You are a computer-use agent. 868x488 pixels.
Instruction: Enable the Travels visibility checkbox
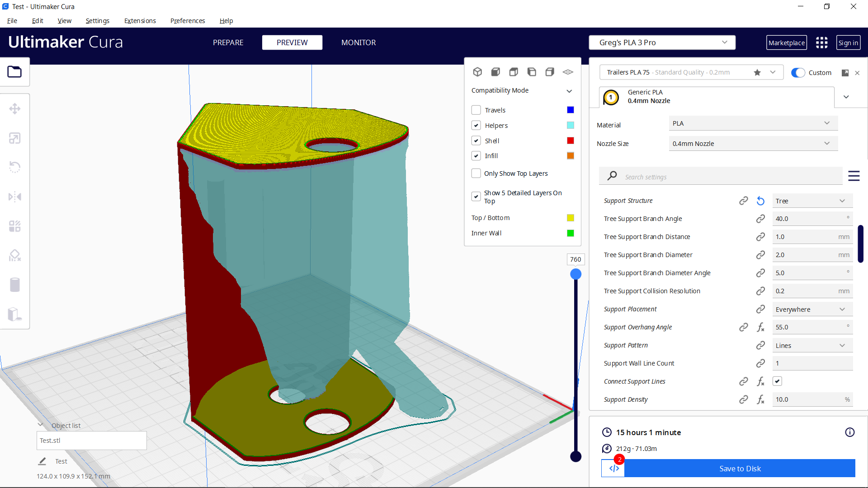click(x=476, y=110)
